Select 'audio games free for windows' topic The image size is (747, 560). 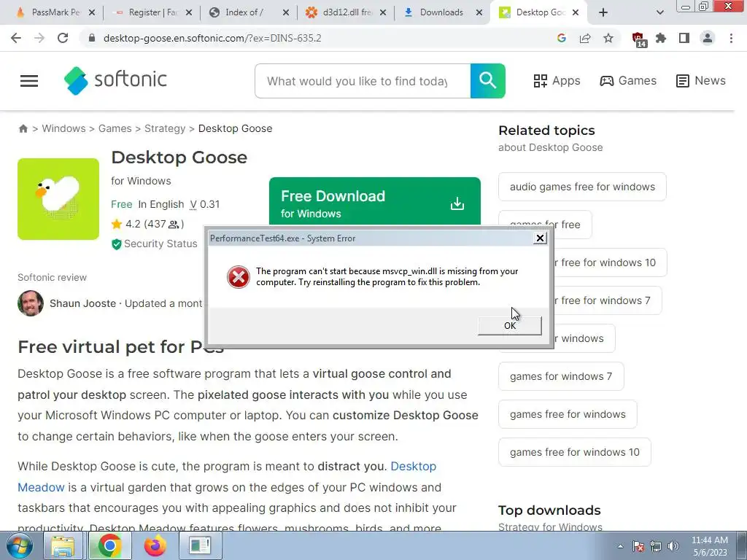click(x=582, y=187)
